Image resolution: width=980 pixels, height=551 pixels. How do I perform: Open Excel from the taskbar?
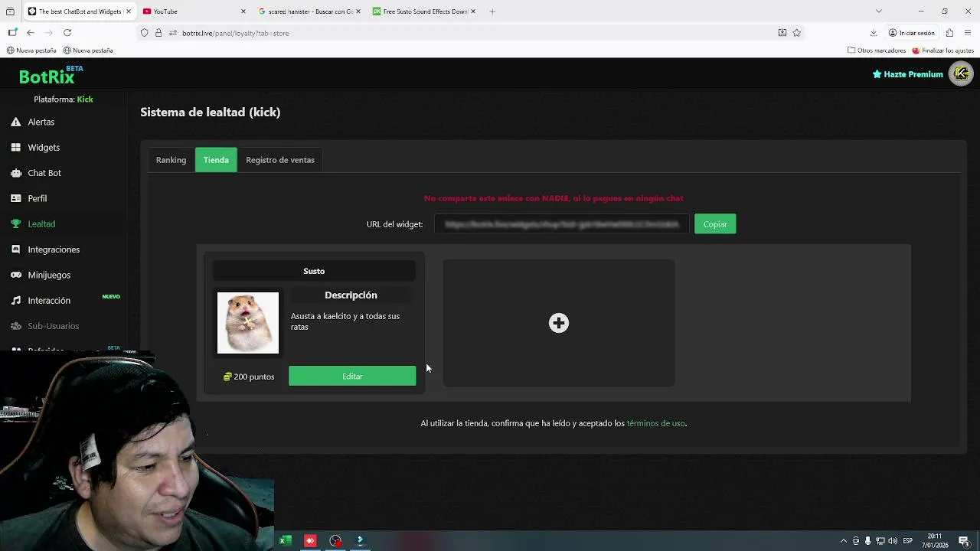[284, 541]
